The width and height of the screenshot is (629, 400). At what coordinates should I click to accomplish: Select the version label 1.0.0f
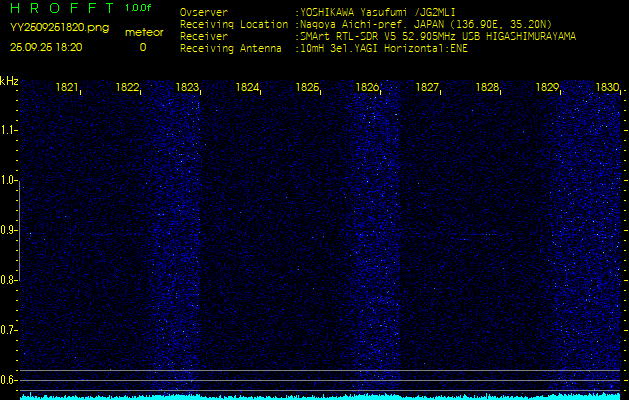click(138, 8)
